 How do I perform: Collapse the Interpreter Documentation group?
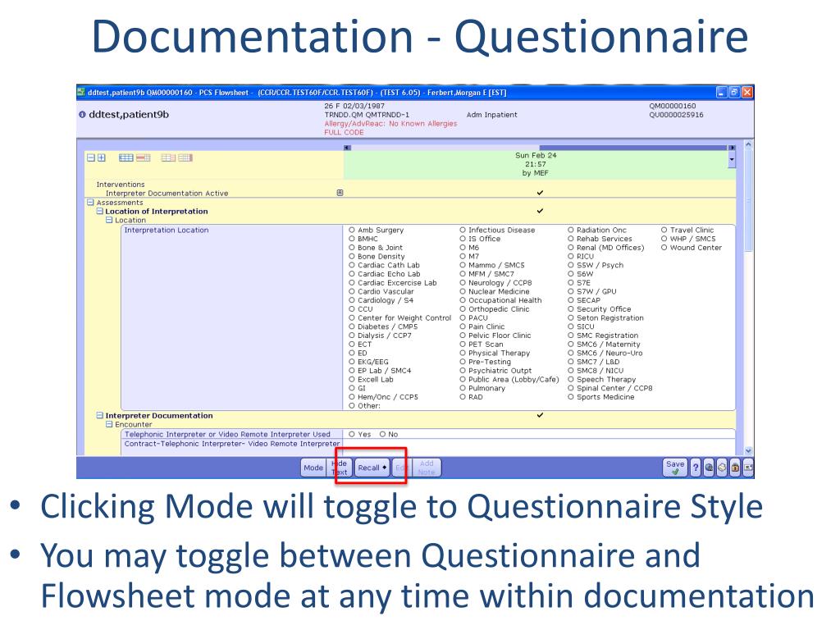(99, 415)
